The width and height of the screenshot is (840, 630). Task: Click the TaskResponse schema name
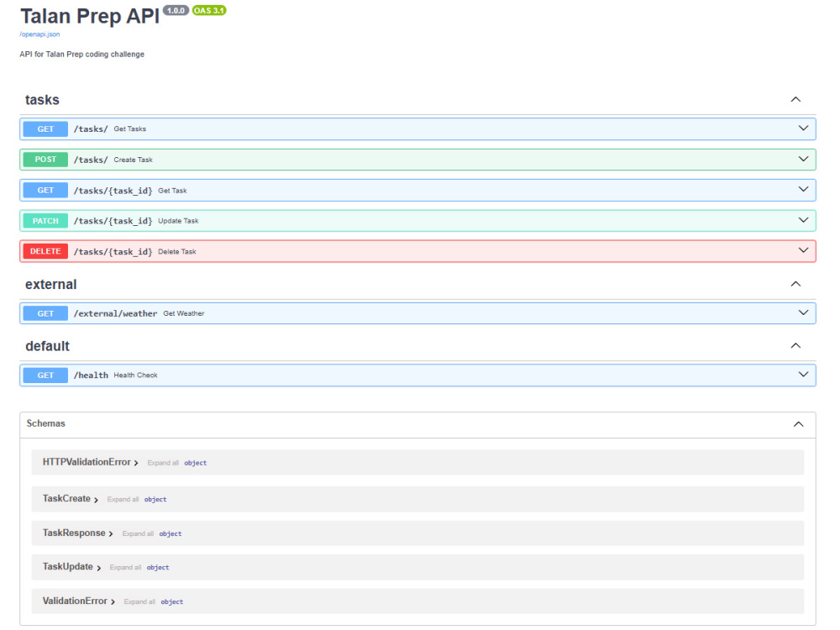[x=74, y=533]
